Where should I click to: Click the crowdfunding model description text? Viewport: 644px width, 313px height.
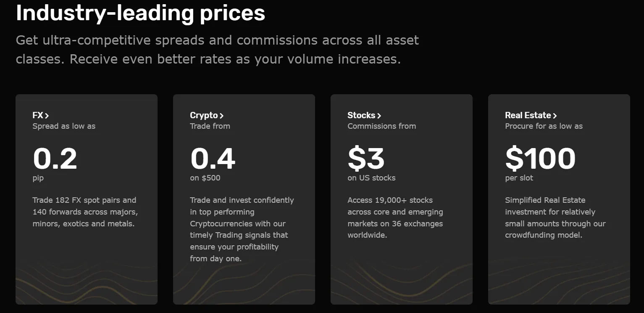(555, 218)
